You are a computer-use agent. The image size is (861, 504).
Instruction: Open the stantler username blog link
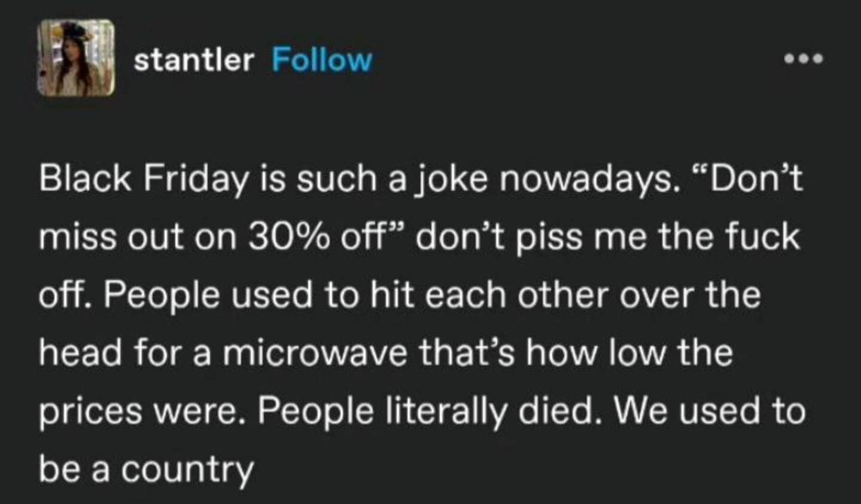click(x=194, y=60)
